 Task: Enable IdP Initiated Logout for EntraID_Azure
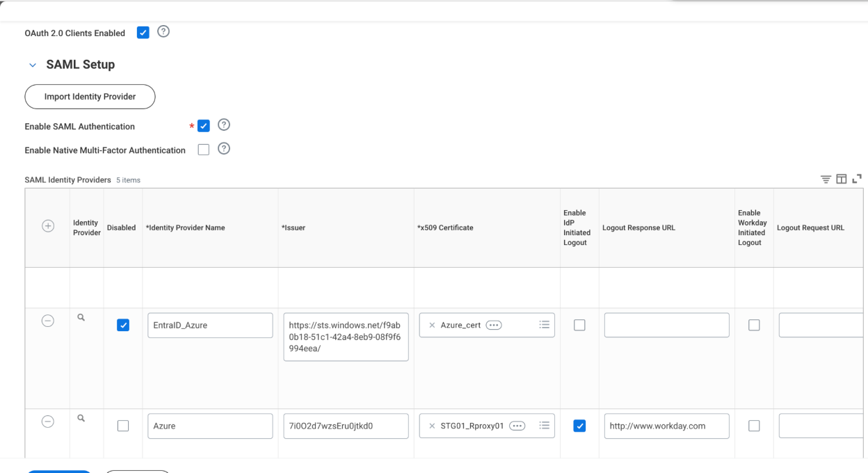[x=579, y=325]
